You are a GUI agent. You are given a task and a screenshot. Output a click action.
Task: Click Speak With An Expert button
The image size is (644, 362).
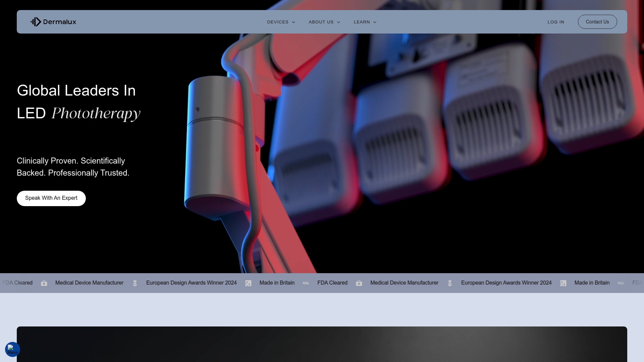click(x=51, y=198)
